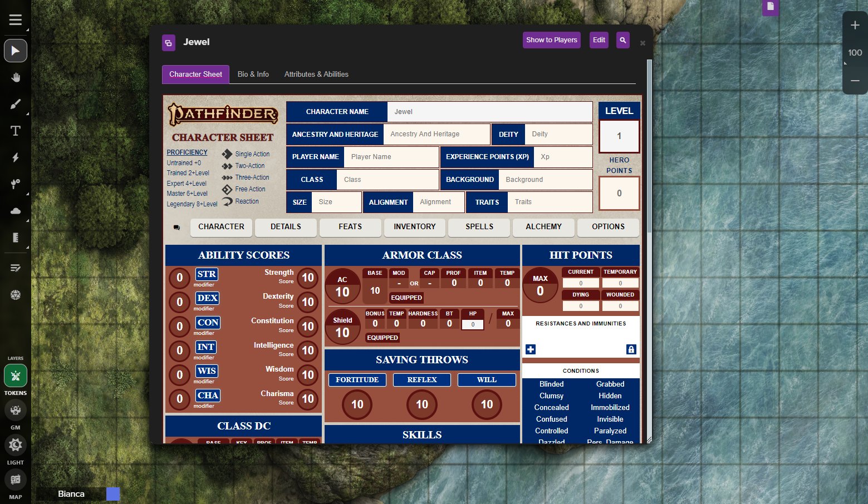Add a resistance with the plus icon
868x504 pixels.
[531, 349]
